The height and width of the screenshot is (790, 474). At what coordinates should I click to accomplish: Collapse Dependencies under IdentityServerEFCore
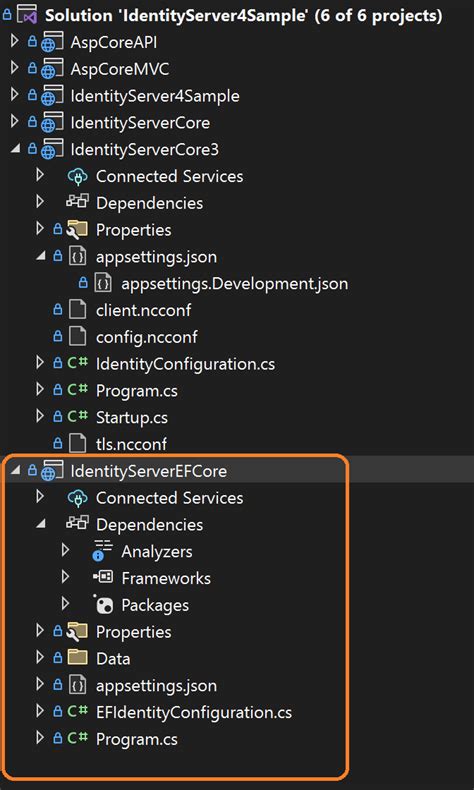(x=40, y=524)
